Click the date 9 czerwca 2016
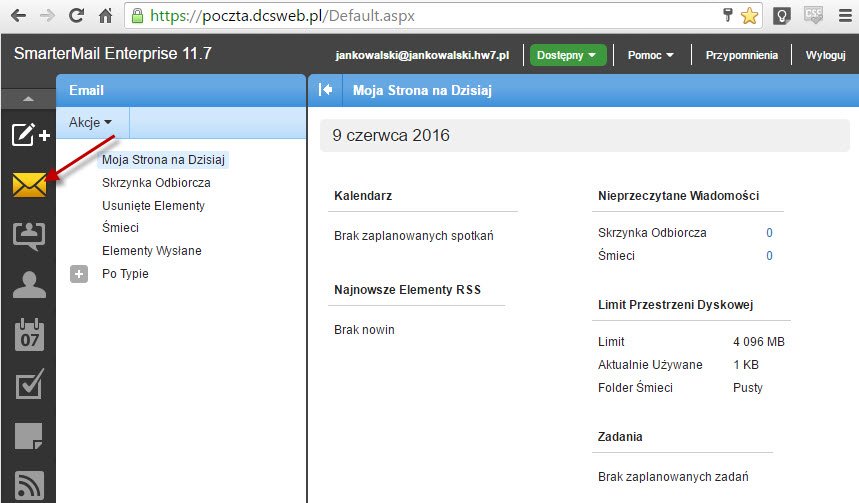Screen dimensions: 859x503 (391, 135)
